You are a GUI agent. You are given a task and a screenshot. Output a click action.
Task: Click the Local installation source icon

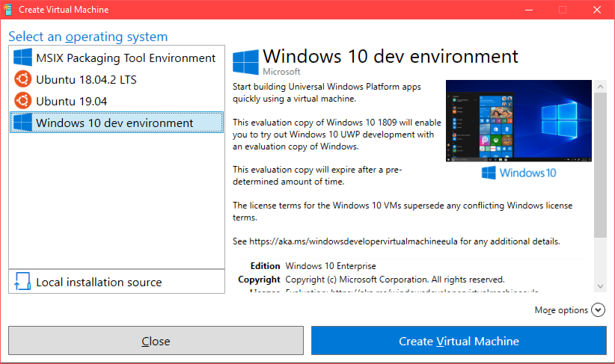[23, 282]
